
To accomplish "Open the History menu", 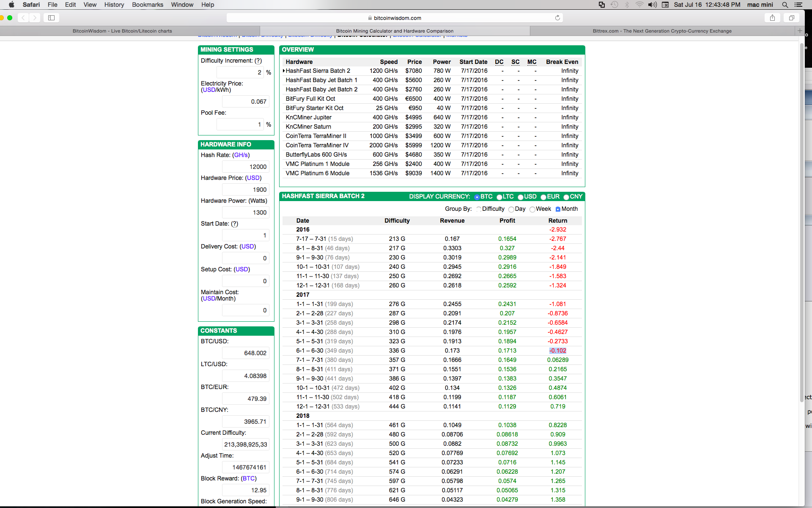I will 114,5.
